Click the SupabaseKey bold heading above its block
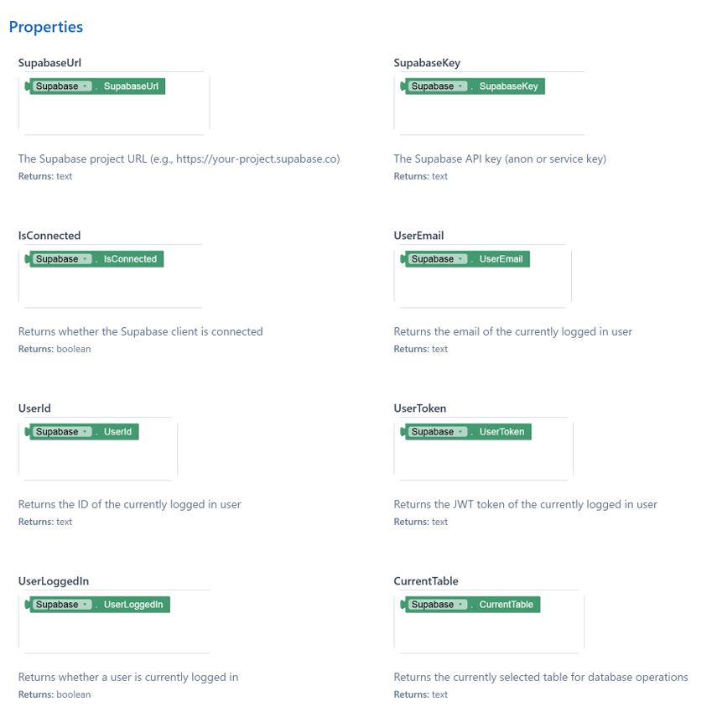Image resolution: width=717 pixels, height=728 pixels. [x=427, y=63]
